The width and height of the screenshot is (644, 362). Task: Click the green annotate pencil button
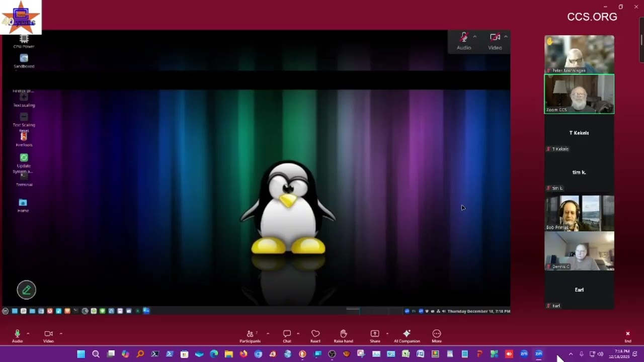pos(27,290)
